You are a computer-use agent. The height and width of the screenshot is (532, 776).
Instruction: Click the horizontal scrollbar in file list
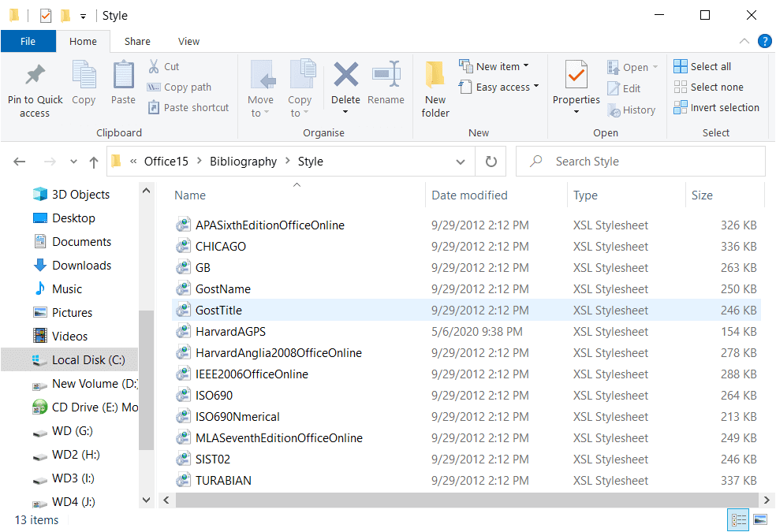(466, 500)
